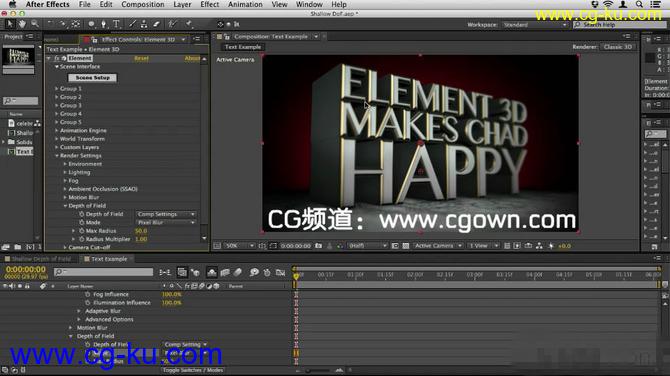This screenshot has width=670, height=376.
Task: Open Workspace Standard dropdown
Action: (535, 25)
